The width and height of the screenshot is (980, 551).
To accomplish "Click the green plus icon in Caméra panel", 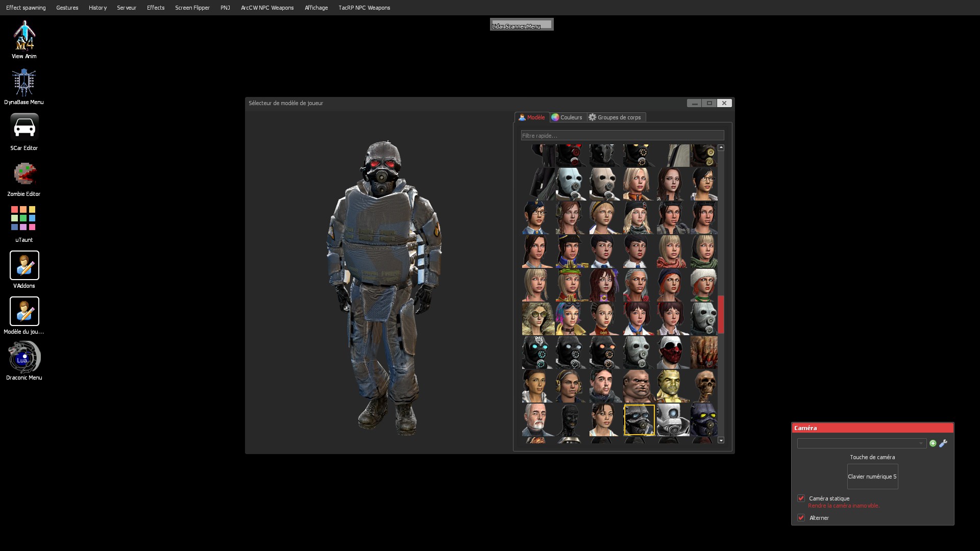I will (933, 443).
